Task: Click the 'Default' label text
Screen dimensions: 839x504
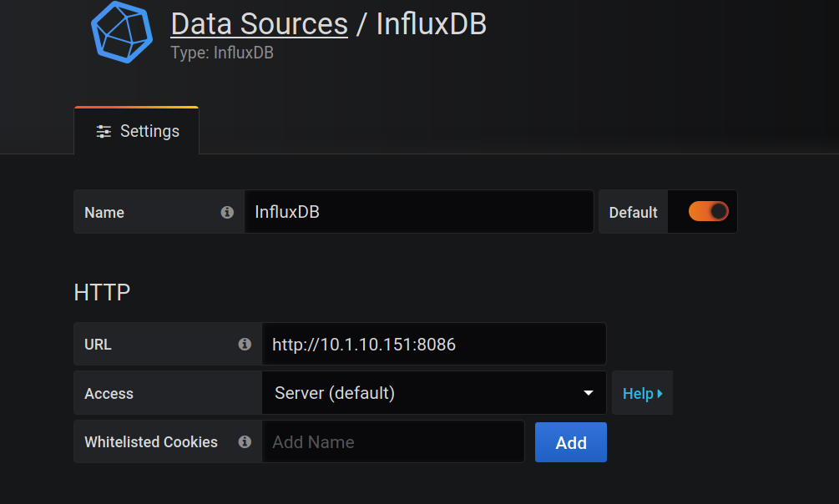Action: point(633,213)
